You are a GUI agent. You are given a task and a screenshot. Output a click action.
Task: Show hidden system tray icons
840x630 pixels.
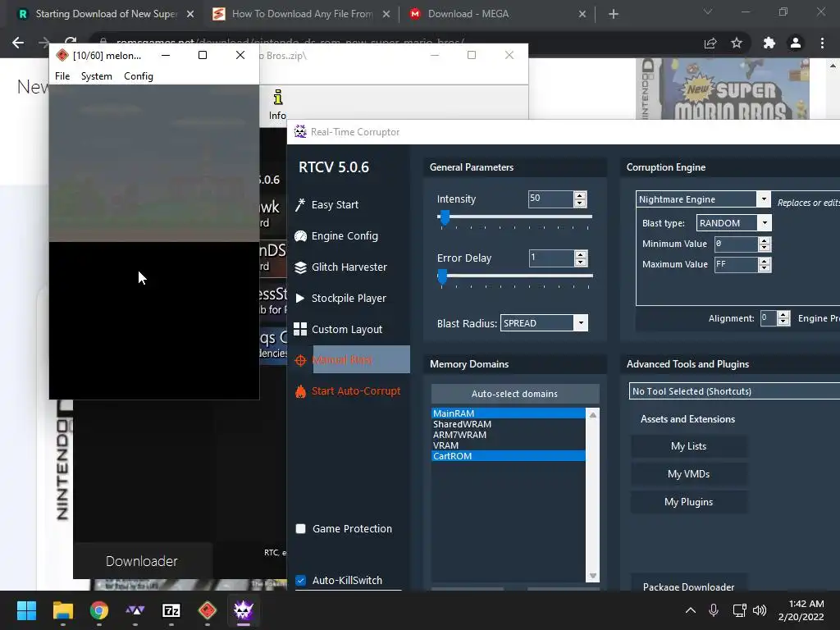click(691, 610)
